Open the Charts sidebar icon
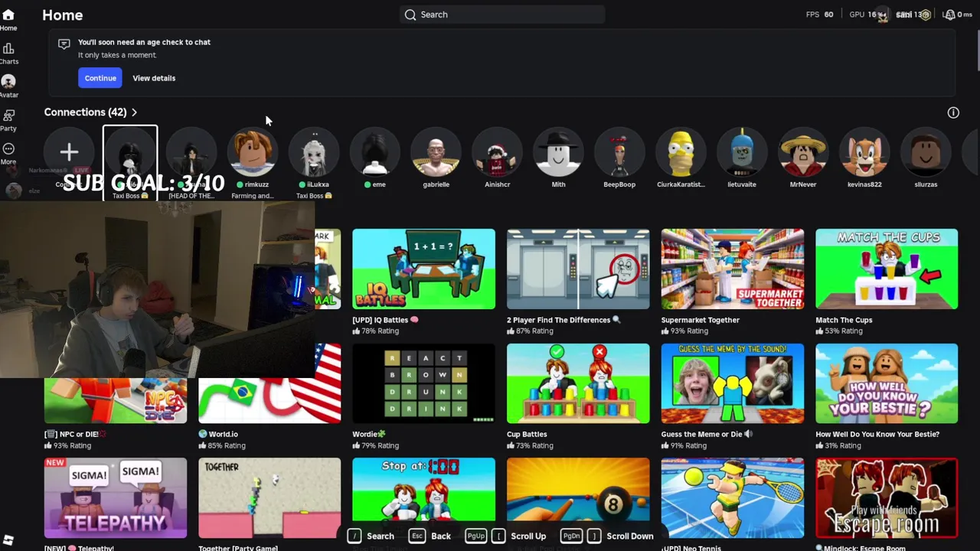980x551 pixels. (8, 49)
